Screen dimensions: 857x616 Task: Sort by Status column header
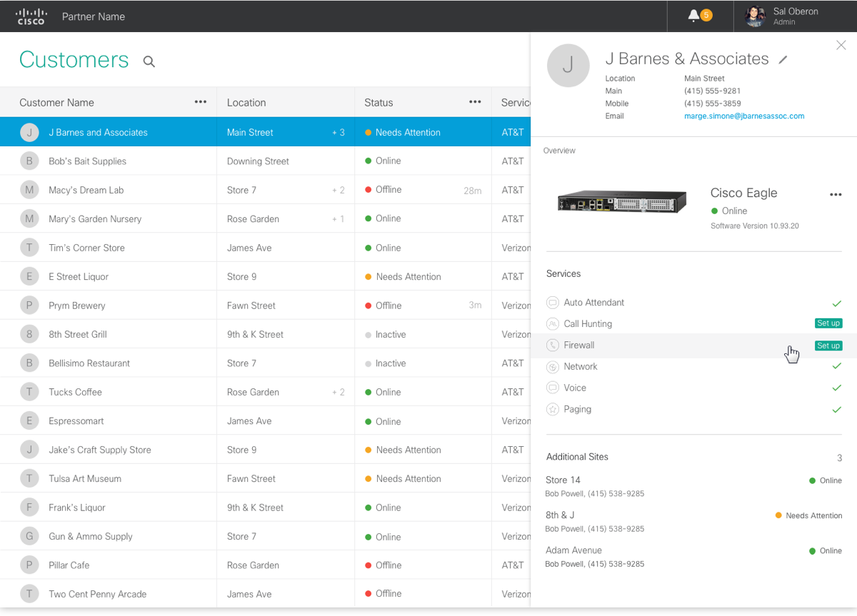[x=379, y=103]
